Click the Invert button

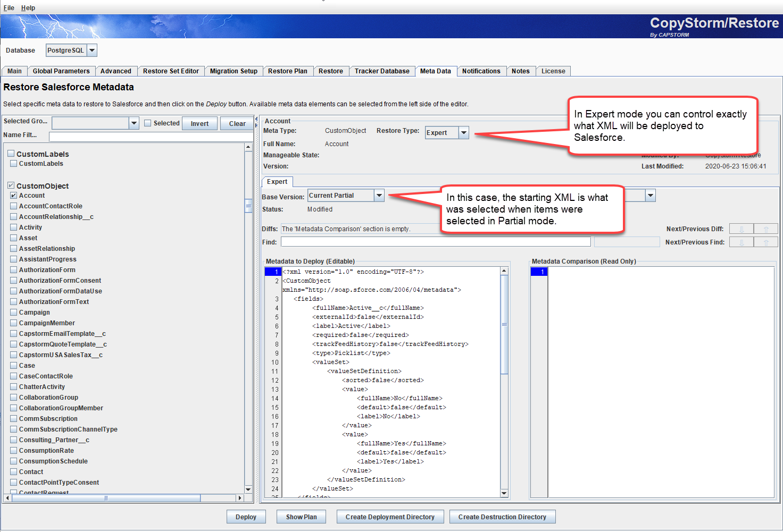pos(199,123)
